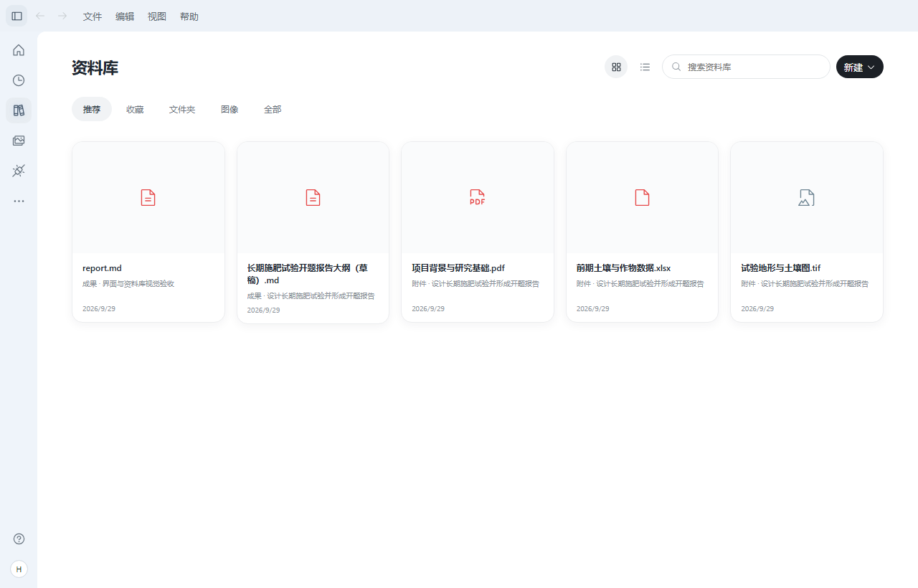Click the 项目背景与研究基础.pdf file name
918x588 pixels.
[458, 268]
